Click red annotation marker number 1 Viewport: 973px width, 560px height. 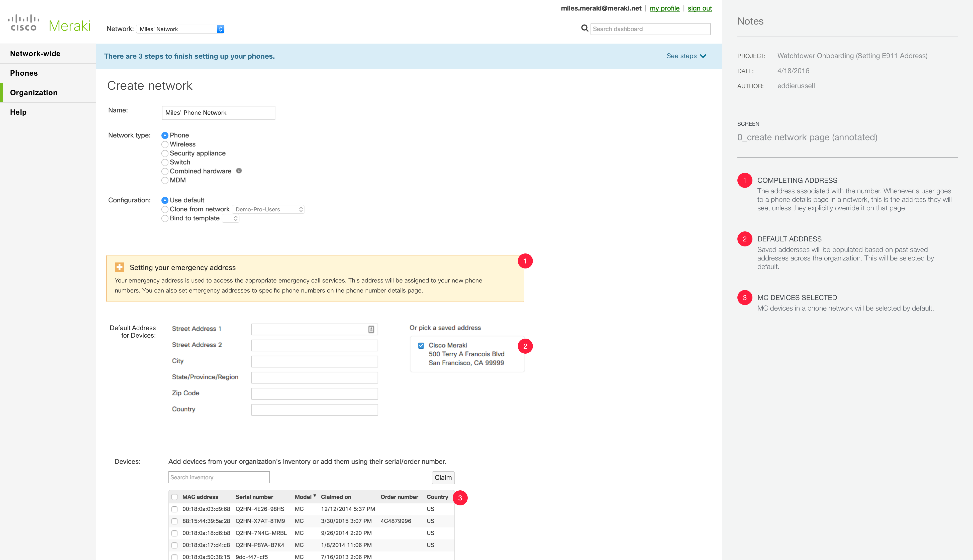[525, 261]
